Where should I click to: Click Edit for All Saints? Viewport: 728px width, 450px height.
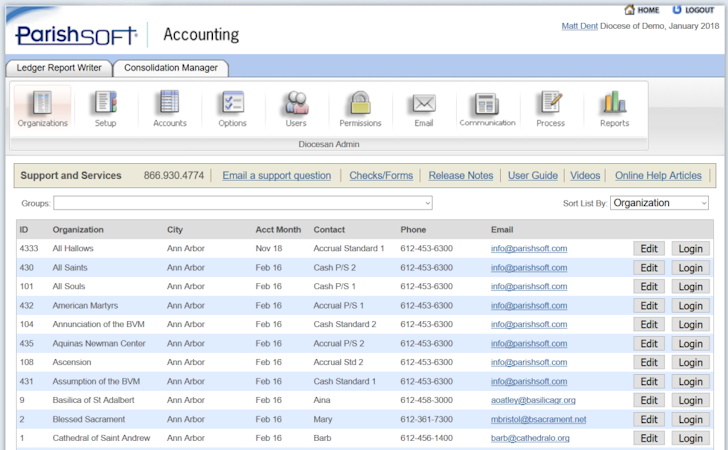pyautogui.click(x=649, y=268)
